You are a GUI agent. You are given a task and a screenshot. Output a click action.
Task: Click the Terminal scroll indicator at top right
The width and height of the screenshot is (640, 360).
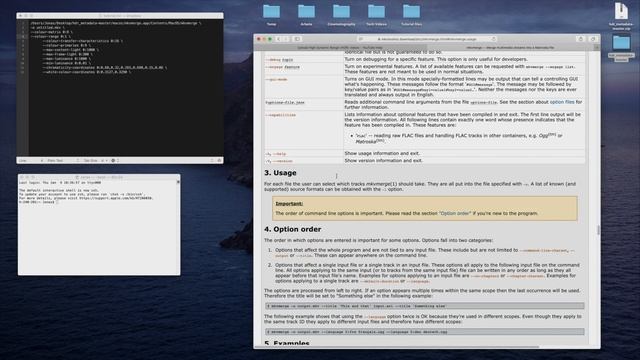click(x=178, y=182)
